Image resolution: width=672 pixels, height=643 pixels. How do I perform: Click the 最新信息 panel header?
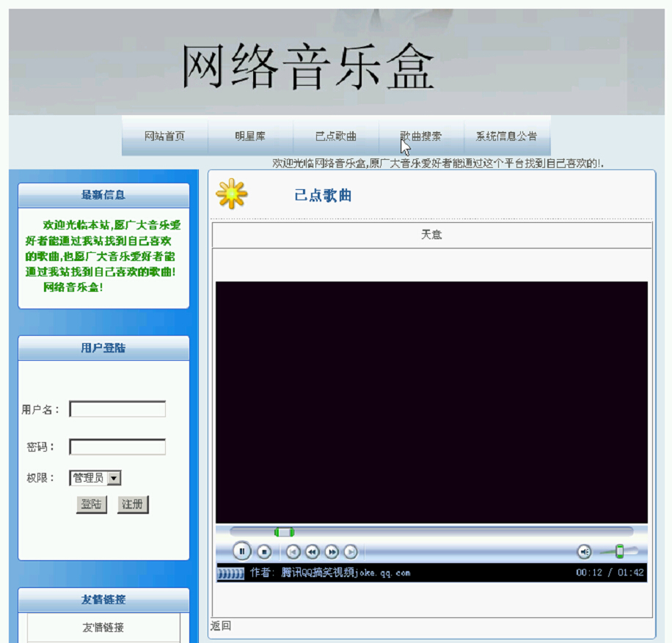103,195
